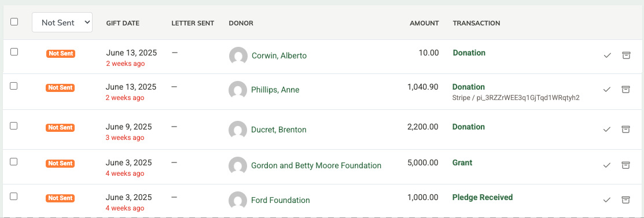644x218 pixels.
Task: Open the Pledge Received transaction link
Action: point(483,198)
